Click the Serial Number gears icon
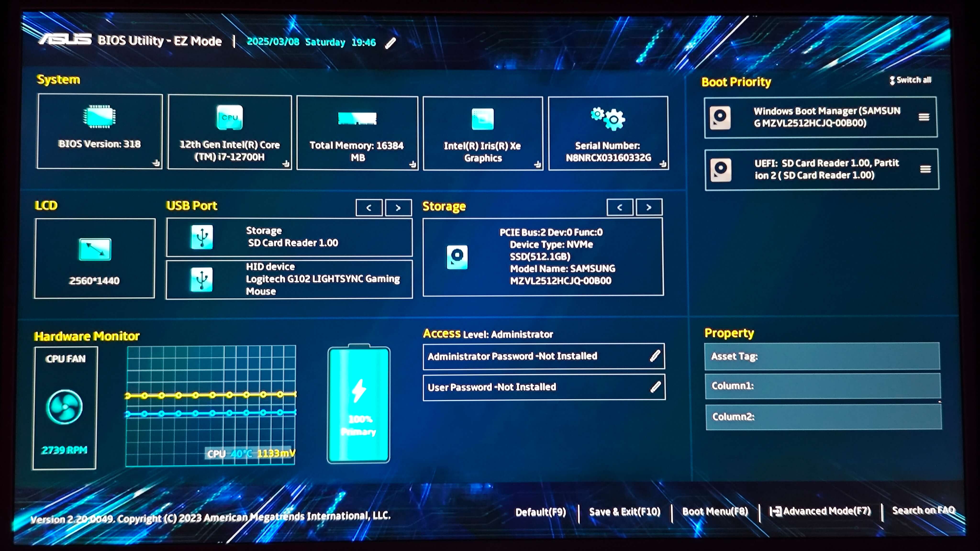 tap(607, 119)
